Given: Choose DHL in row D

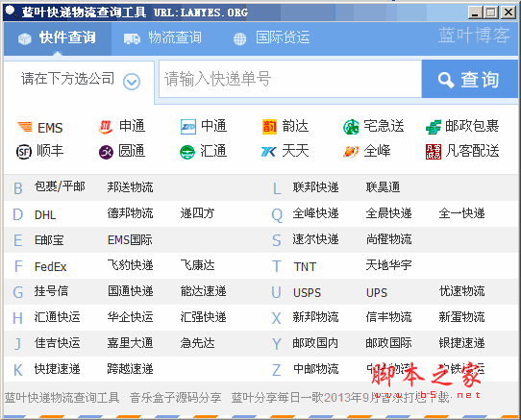Looking at the screenshot, I should (x=45, y=215).
